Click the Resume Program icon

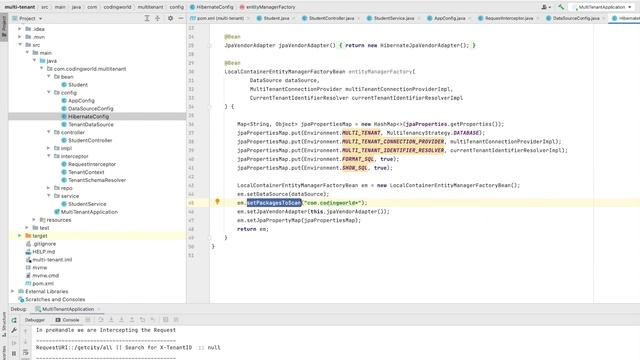click(x=14, y=343)
